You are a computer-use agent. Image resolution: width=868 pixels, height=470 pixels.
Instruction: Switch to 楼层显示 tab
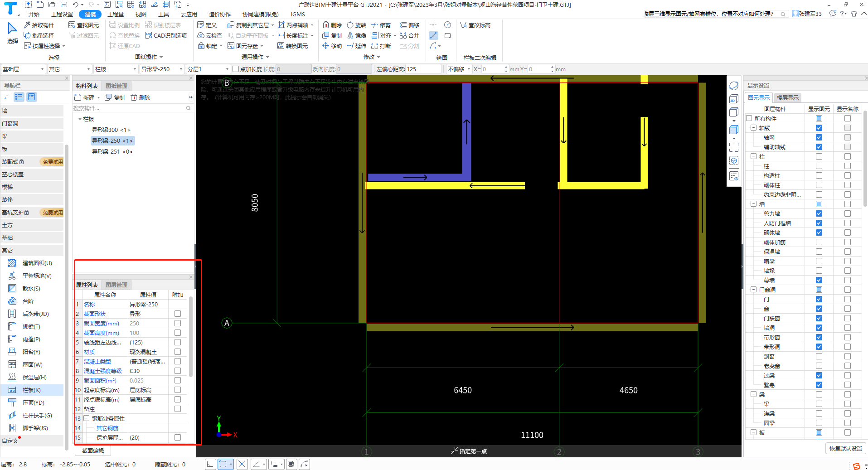[x=788, y=97]
